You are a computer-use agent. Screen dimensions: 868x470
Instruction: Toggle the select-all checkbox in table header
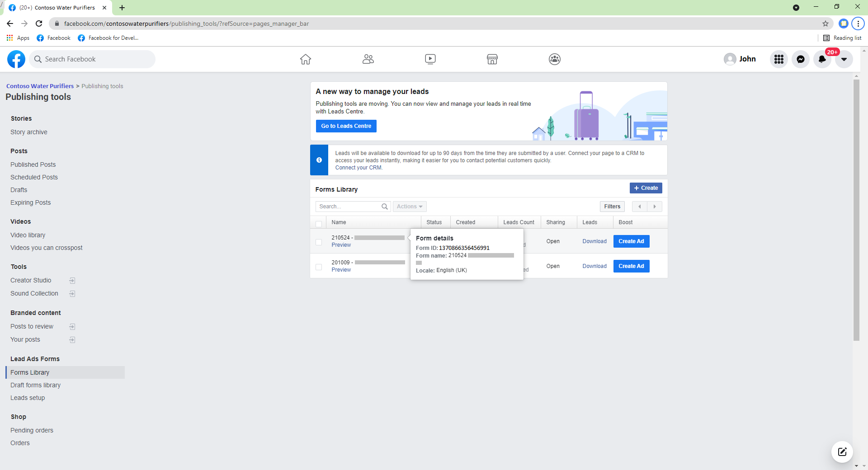(319, 224)
